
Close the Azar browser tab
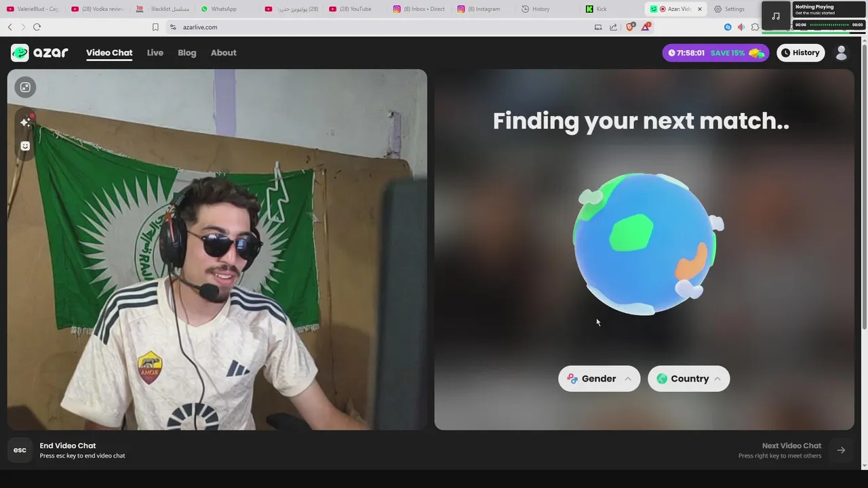click(x=700, y=9)
